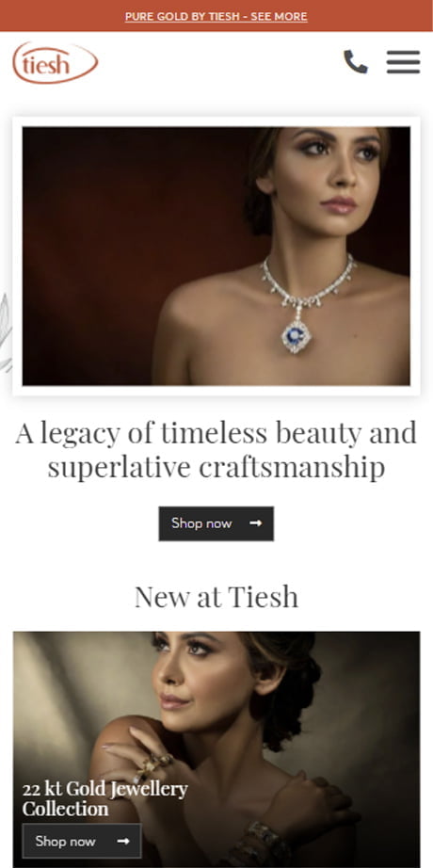Click Shop now on the 22 kt Gold card
Image resolution: width=433 pixels, height=868 pixels.
(82, 841)
